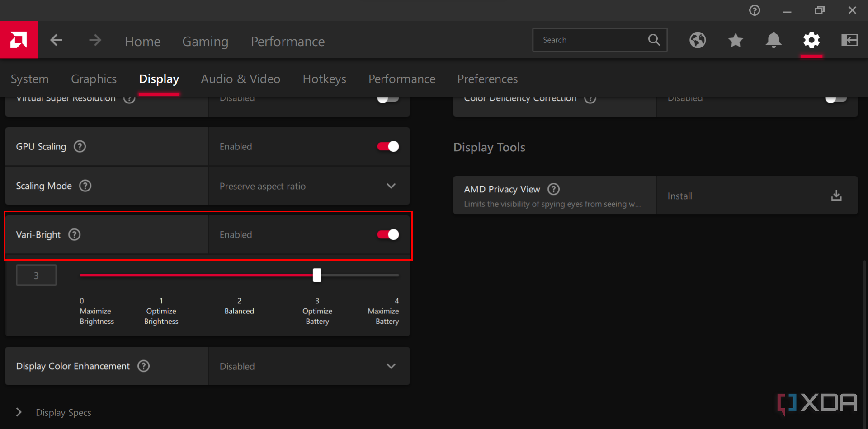Open notifications bell icon
The height and width of the screenshot is (429, 868).
[x=774, y=40]
